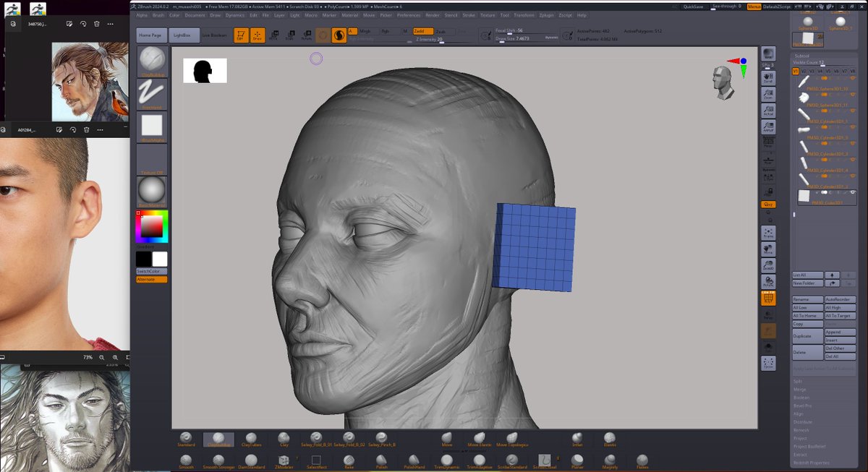Select the Polish brush
868x472 pixels.
coord(381,462)
